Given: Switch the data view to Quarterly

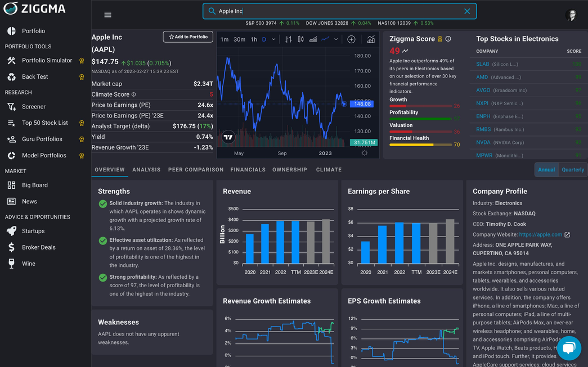Looking at the screenshot, I should click(x=573, y=170).
